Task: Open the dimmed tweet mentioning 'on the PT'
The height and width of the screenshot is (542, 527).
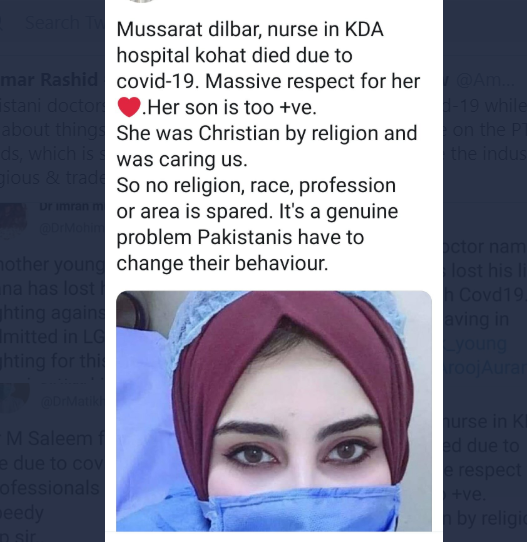Action: [485, 130]
